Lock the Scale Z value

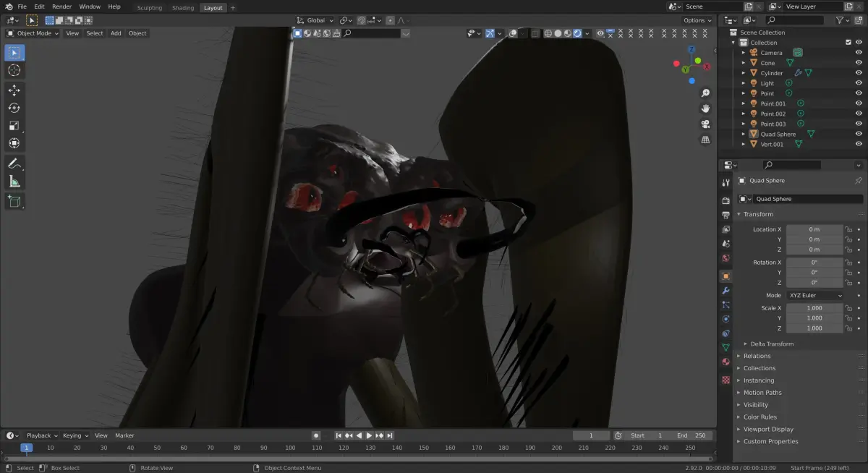click(849, 328)
